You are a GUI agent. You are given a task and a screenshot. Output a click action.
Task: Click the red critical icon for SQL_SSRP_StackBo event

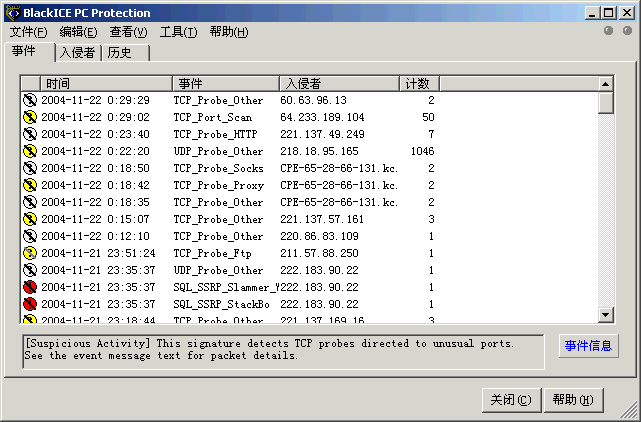point(30,304)
